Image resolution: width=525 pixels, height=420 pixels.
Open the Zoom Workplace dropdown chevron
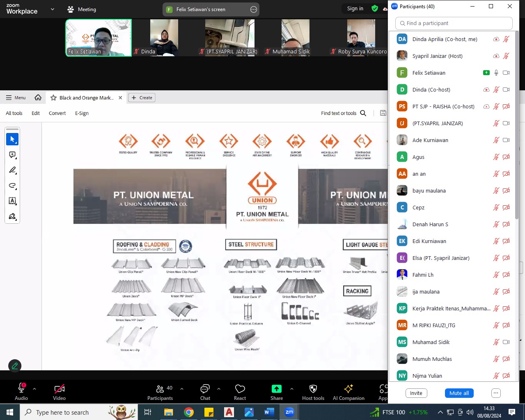coord(53,9)
